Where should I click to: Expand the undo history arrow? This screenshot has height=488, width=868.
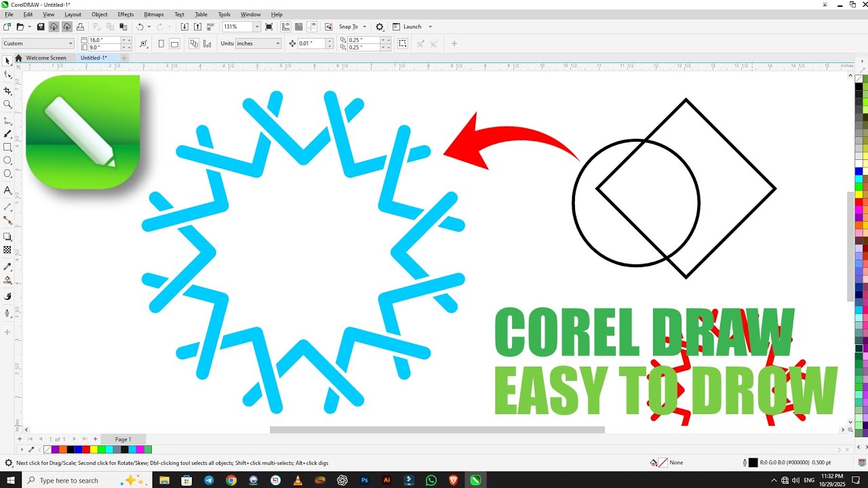point(149,27)
